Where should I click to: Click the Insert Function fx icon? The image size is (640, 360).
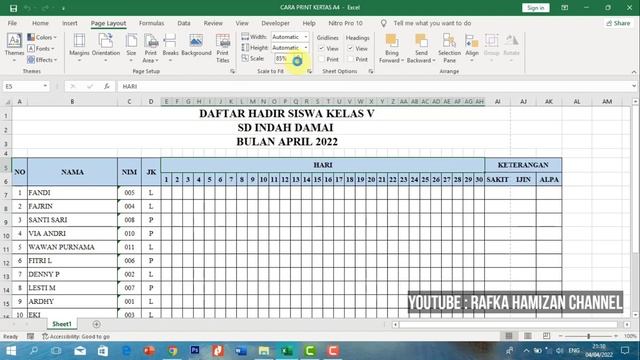click(107, 86)
